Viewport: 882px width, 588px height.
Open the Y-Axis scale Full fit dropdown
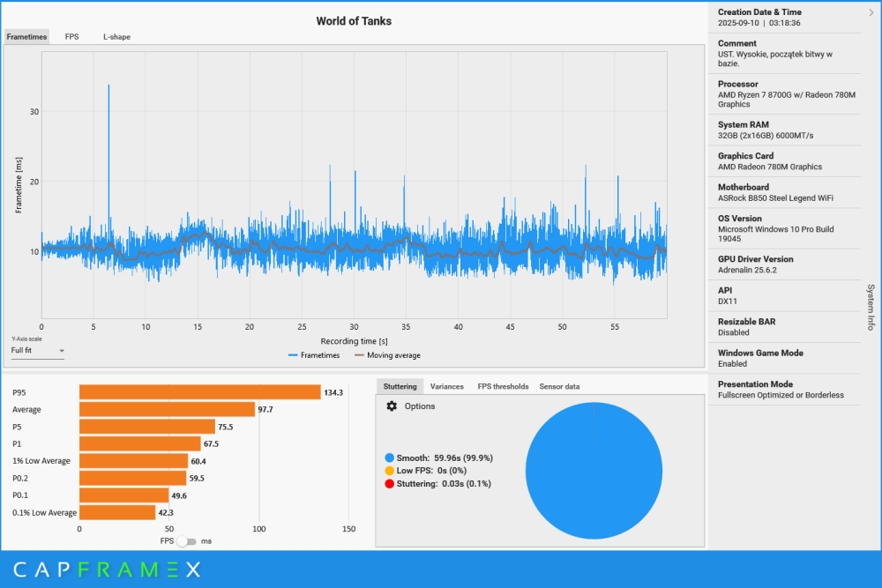(x=38, y=351)
